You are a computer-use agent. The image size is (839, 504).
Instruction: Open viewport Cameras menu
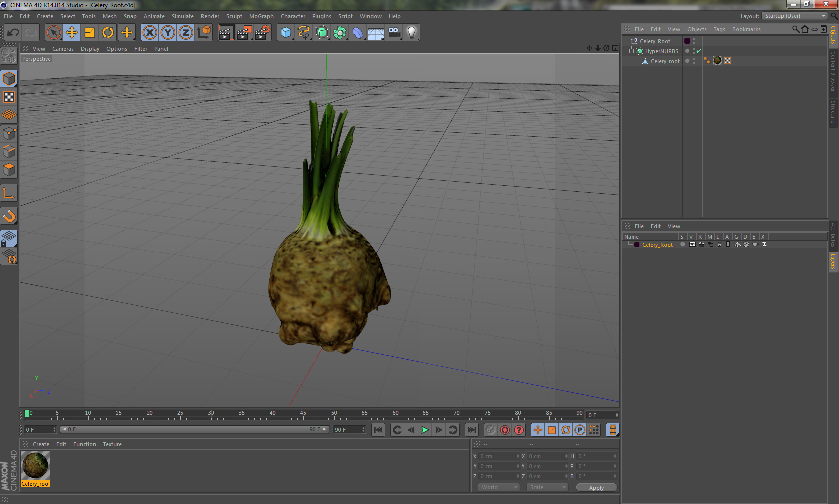(x=63, y=49)
